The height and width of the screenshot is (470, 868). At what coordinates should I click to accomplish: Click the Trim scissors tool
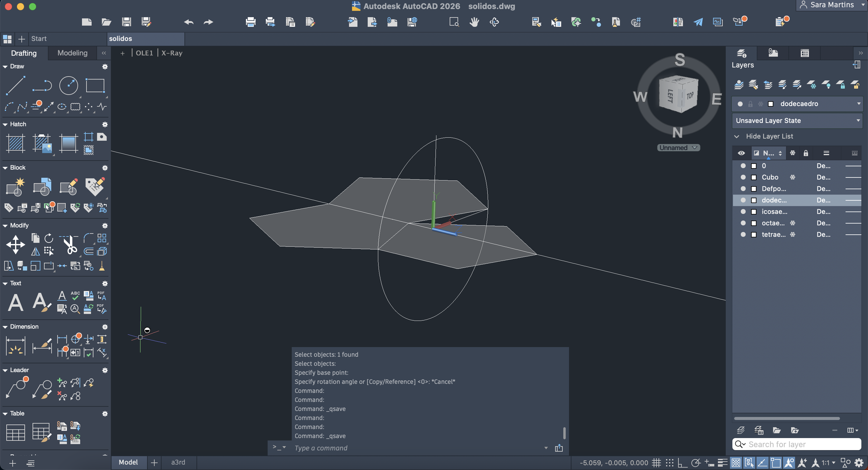[70, 245]
